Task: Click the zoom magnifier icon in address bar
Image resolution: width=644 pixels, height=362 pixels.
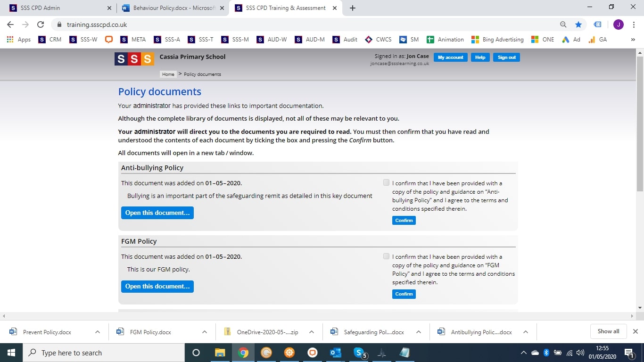Action: 563,25
